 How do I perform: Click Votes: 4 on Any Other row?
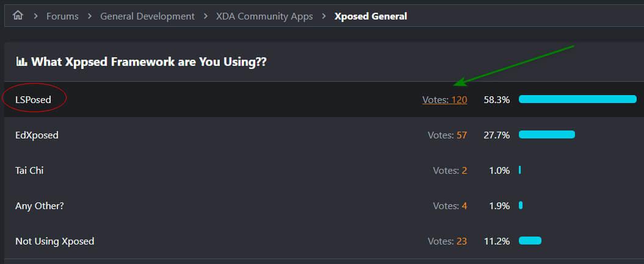click(450, 205)
